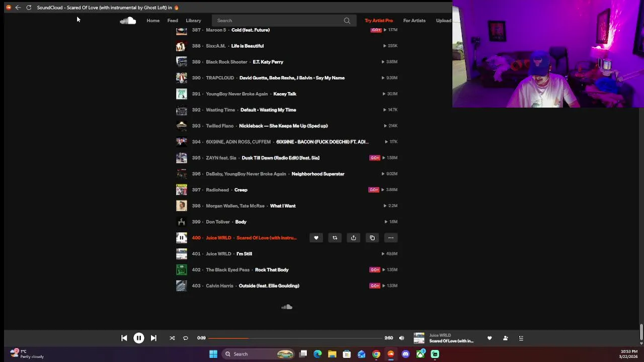Open the Windows Start menu

coord(213,354)
